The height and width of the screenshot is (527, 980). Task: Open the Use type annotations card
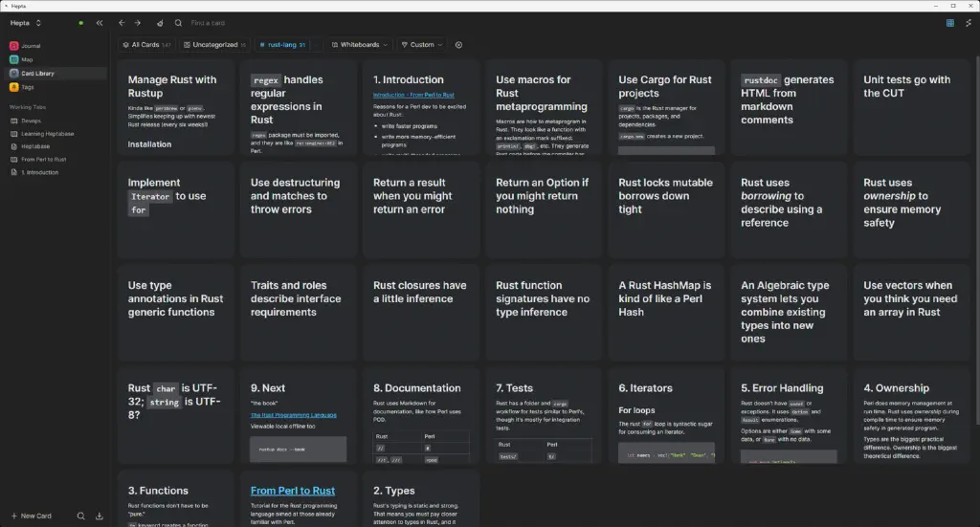176,312
